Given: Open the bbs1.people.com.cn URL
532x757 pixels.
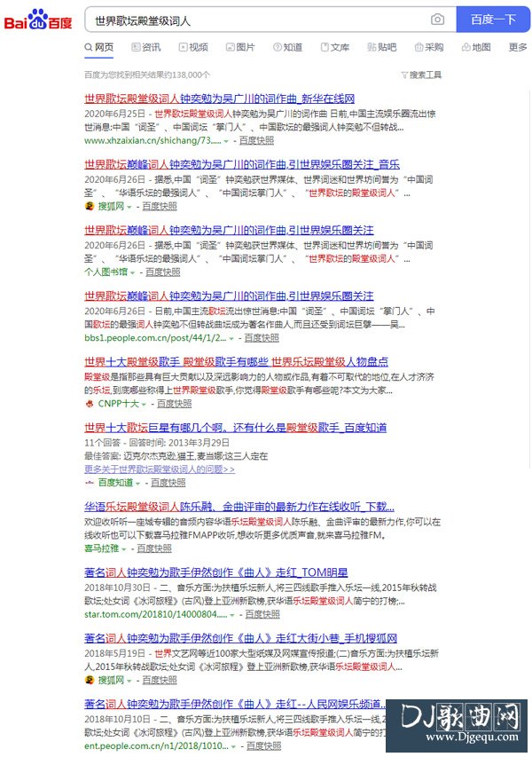Looking at the screenshot, I should (x=155, y=338).
